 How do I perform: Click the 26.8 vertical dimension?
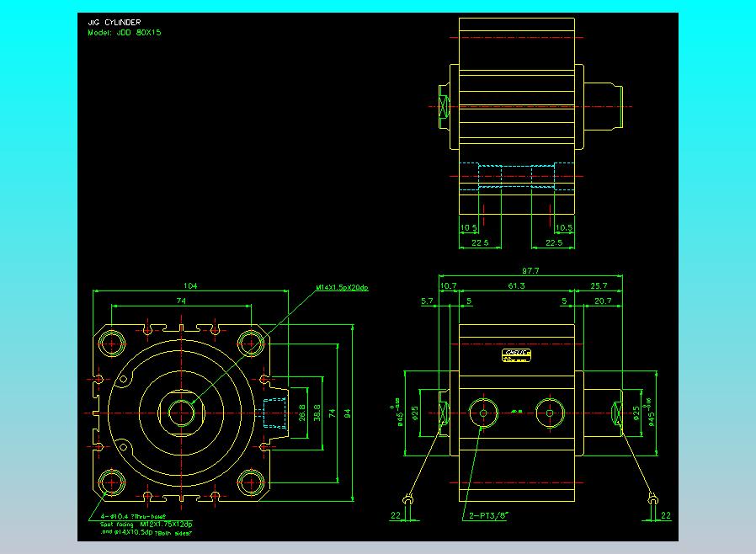click(303, 412)
